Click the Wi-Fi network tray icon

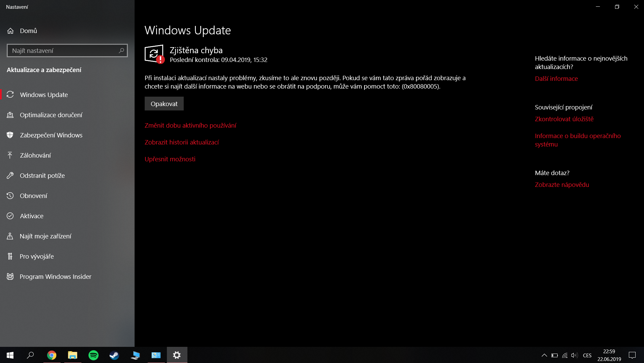[565, 355]
